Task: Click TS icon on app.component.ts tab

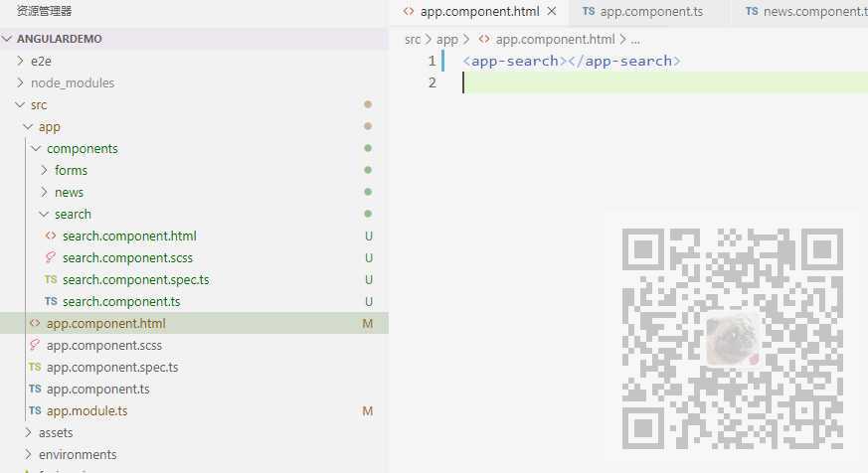Action: tap(589, 11)
